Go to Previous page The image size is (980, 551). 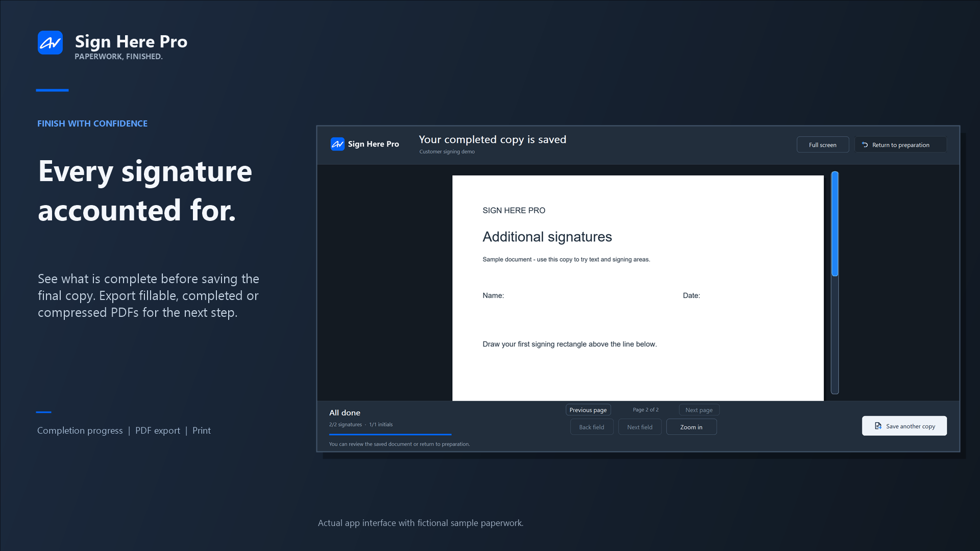[x=588, y=410]
